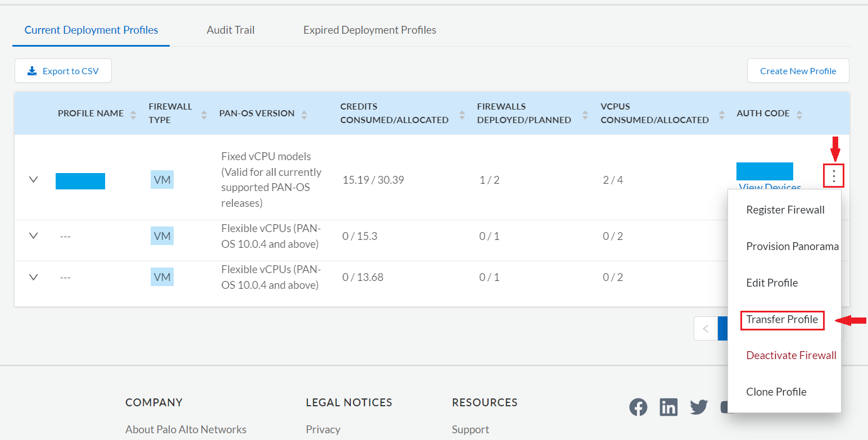Viewport: 868px width, 440px height.
Task: Open Palo Alto Networks Facebook page
Action: pyautogui.click(x=638, y=407)
